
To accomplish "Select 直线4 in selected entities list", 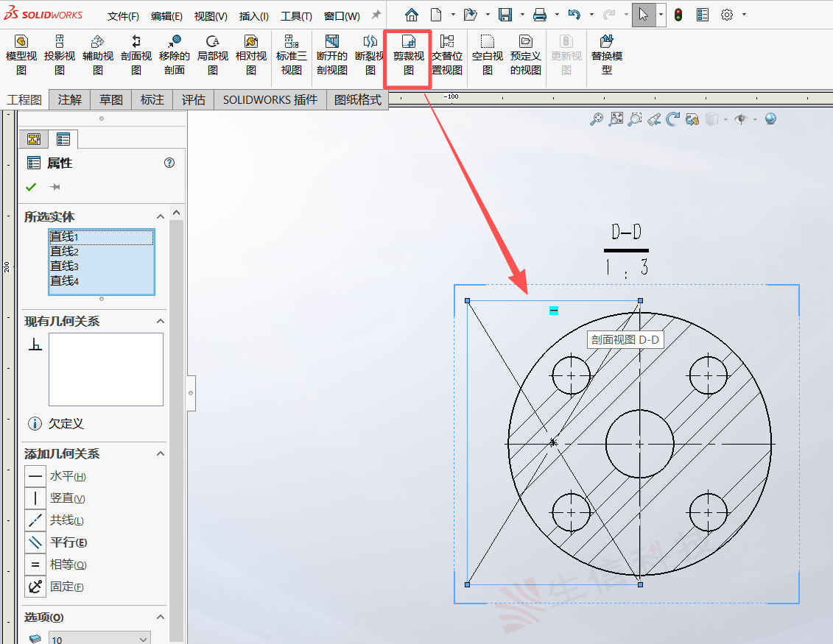I will click(101, 281).
